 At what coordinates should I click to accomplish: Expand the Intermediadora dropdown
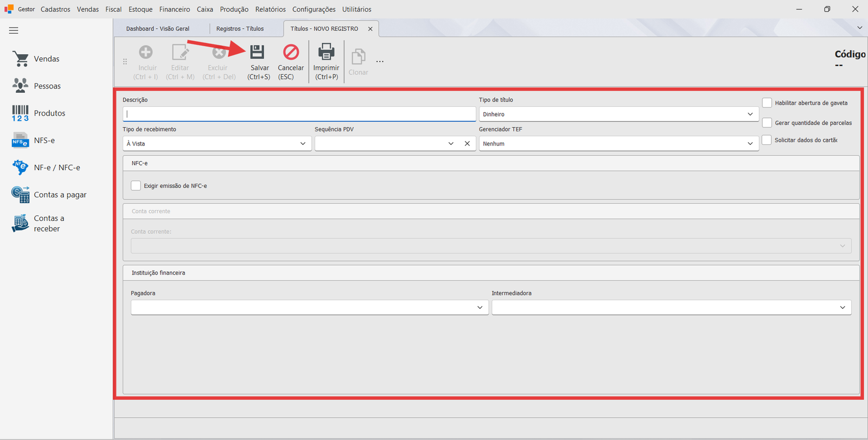click(x=843, y=308)
